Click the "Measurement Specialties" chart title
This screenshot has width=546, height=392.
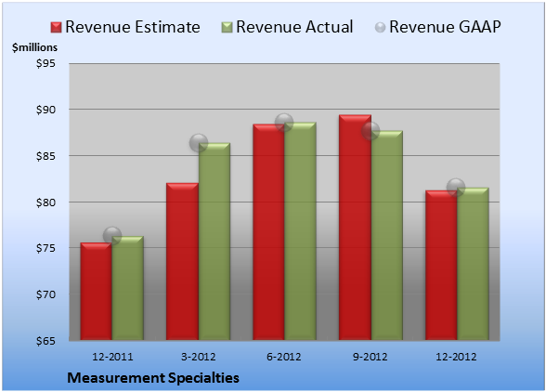tap(153, 378)
